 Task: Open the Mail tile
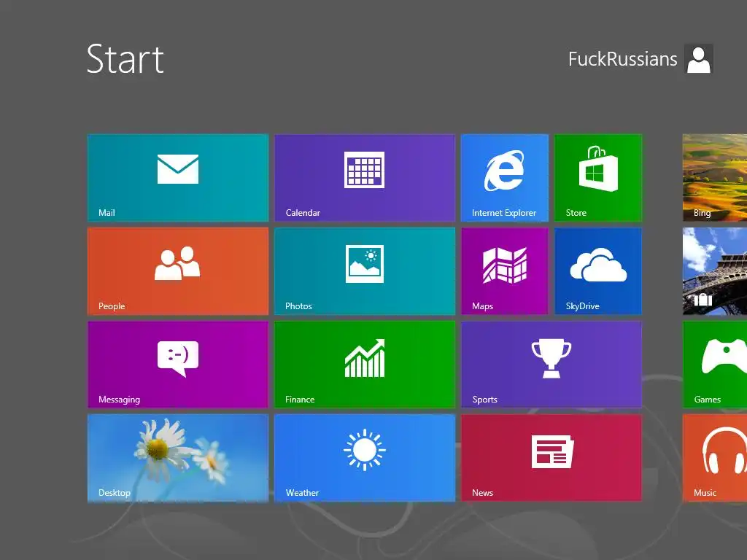pos(178,178)
